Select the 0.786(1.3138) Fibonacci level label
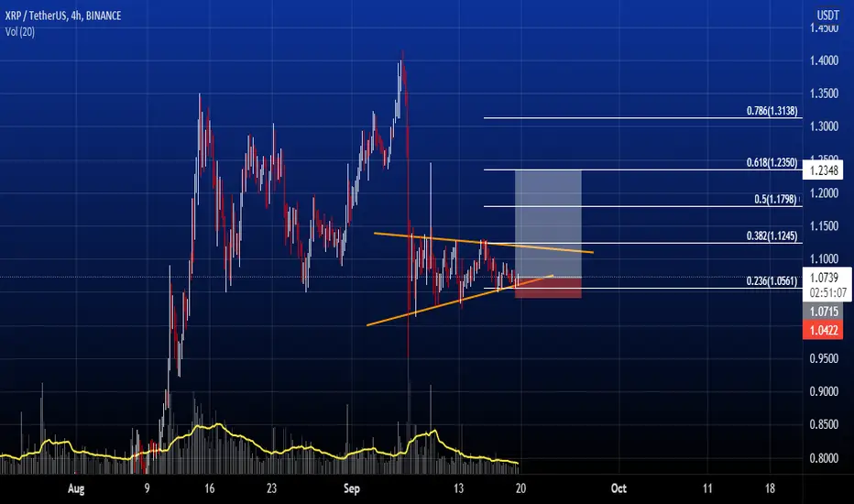Image resolution: width=854 pixels, height=504 pixels. tap(772, 111)
